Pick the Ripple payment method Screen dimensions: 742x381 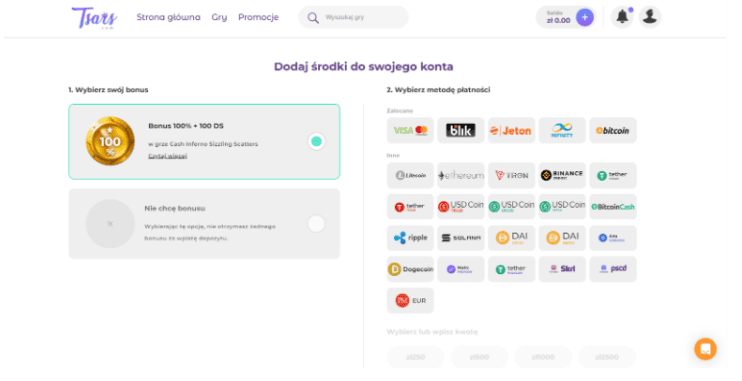click(410, 238)
